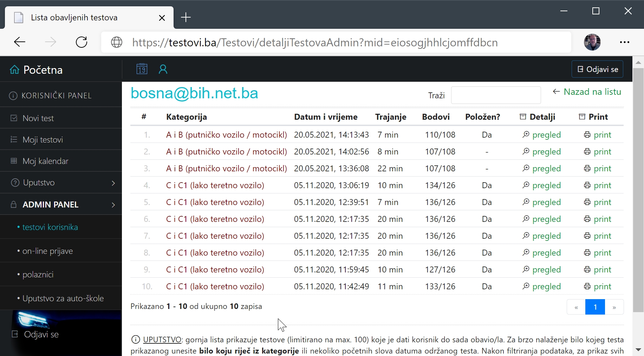Sort by Položen? column header
Image resolution: width=644 pixels, height=356 pixels.
coord(483,117)
